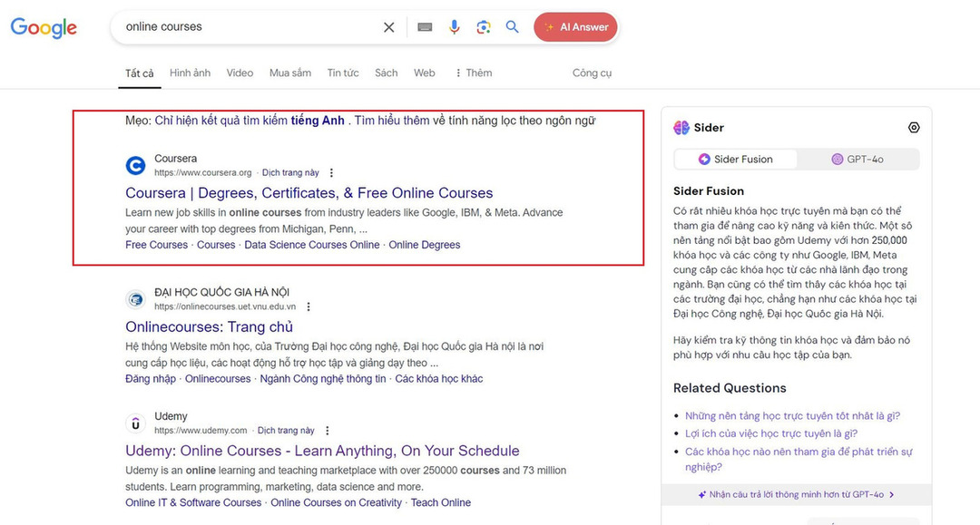Open the Courses sitelink under Coursera
980x525 pixels.
click(216, 245)
